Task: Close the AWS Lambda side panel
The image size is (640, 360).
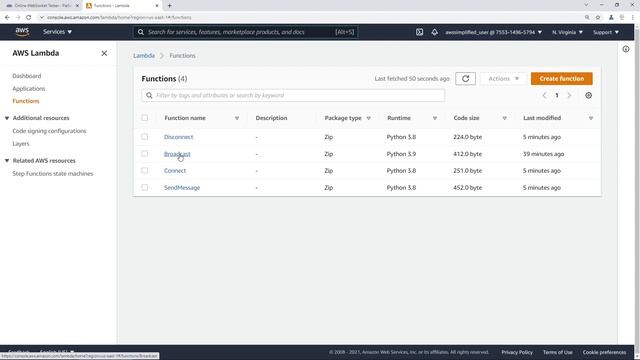Action: [x=104, y=53]
